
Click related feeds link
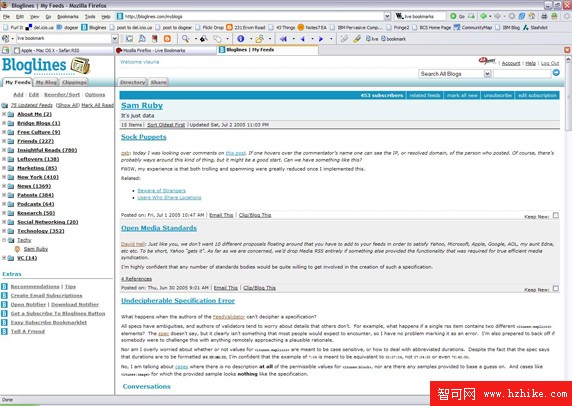click(425, 95)
